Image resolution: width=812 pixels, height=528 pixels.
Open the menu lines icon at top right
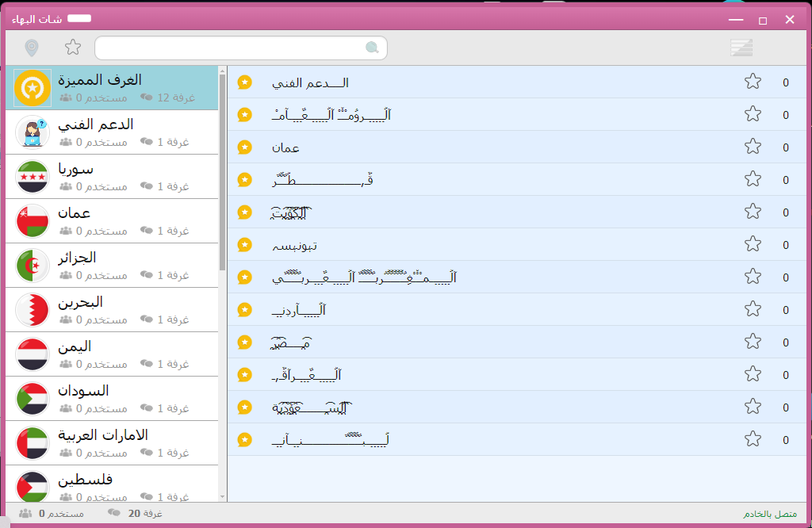pyautogui.click(x=741, y=48)
